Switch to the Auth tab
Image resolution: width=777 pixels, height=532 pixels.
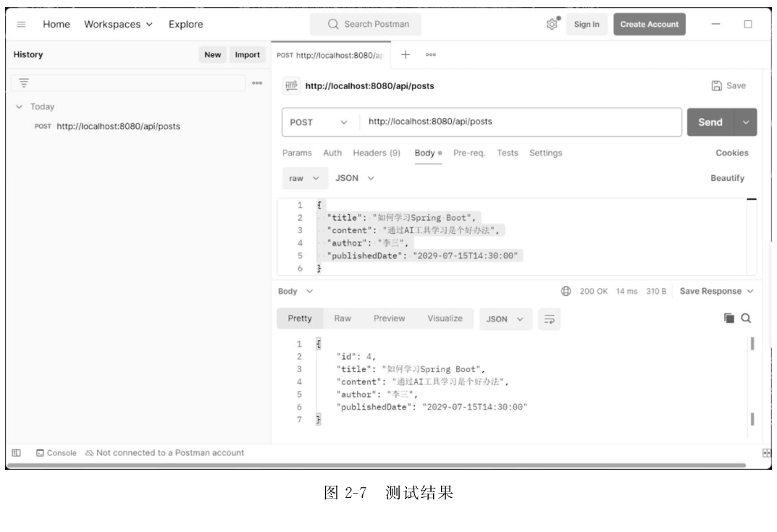coord(332,153)
